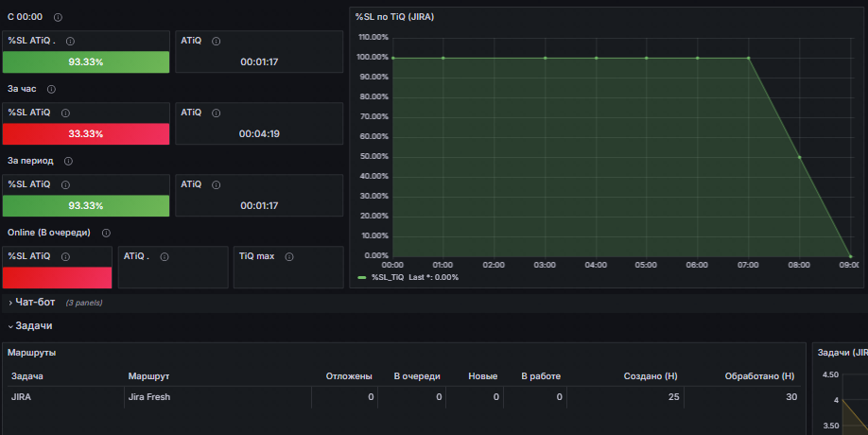Sort table by В работе column header
Image resolution: width=868 pixels, height=435 pixels.
pyautogui.click(x=541, y=376)
